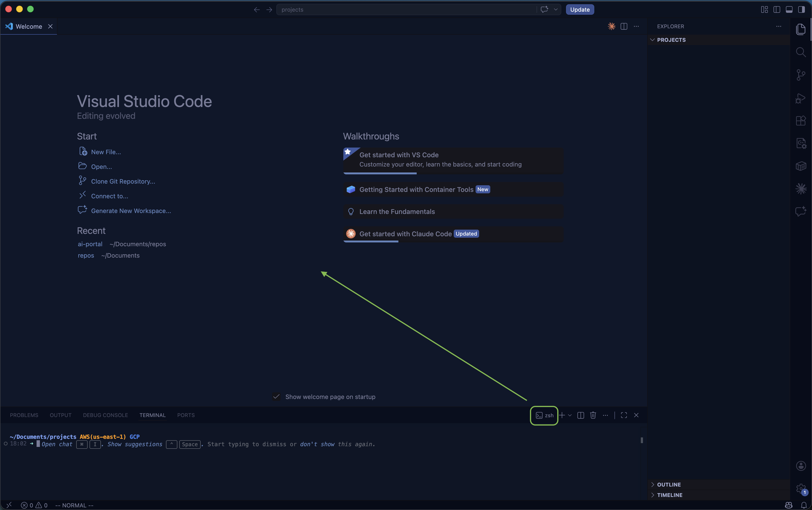812x510 pixels.
Task: Open chat dropdown arrow in title bar
Action: tap(555, 9)
